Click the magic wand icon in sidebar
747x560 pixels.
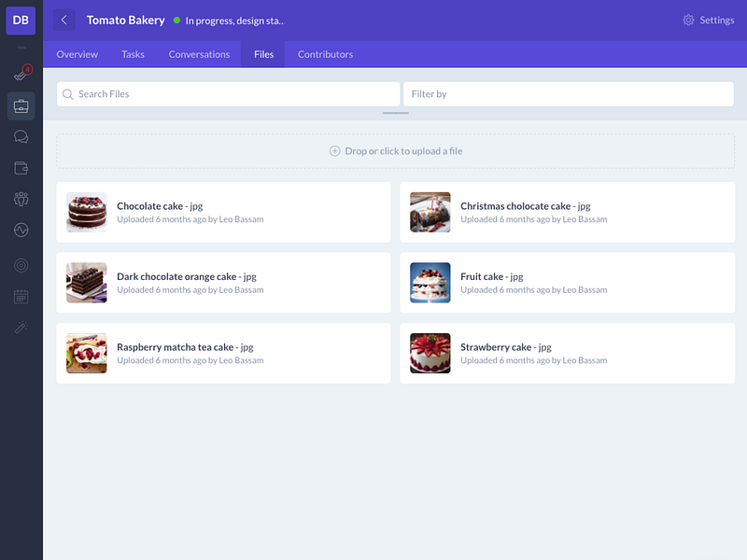click(x=21, y=328)
